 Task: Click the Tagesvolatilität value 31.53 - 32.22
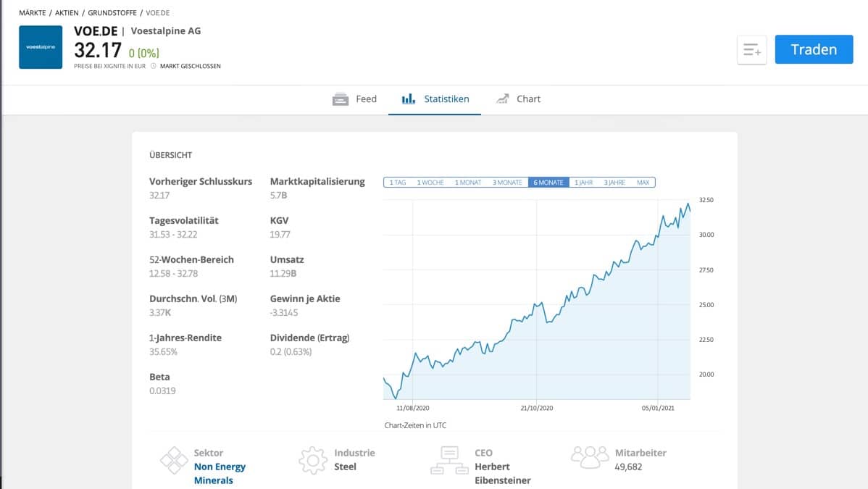click(x=173, y=234)
